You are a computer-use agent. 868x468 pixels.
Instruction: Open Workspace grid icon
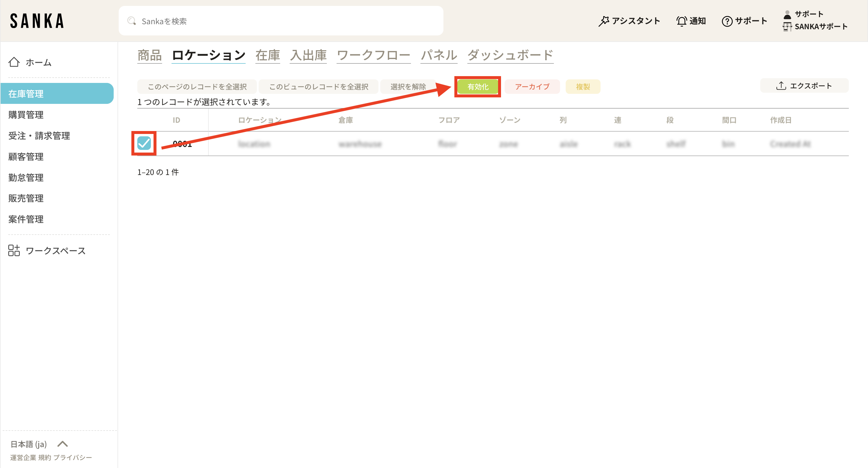point(14,251)
